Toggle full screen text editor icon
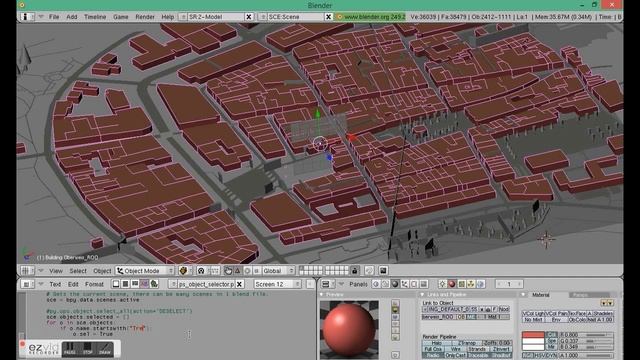640x360 pixels. tap(116, 284)
